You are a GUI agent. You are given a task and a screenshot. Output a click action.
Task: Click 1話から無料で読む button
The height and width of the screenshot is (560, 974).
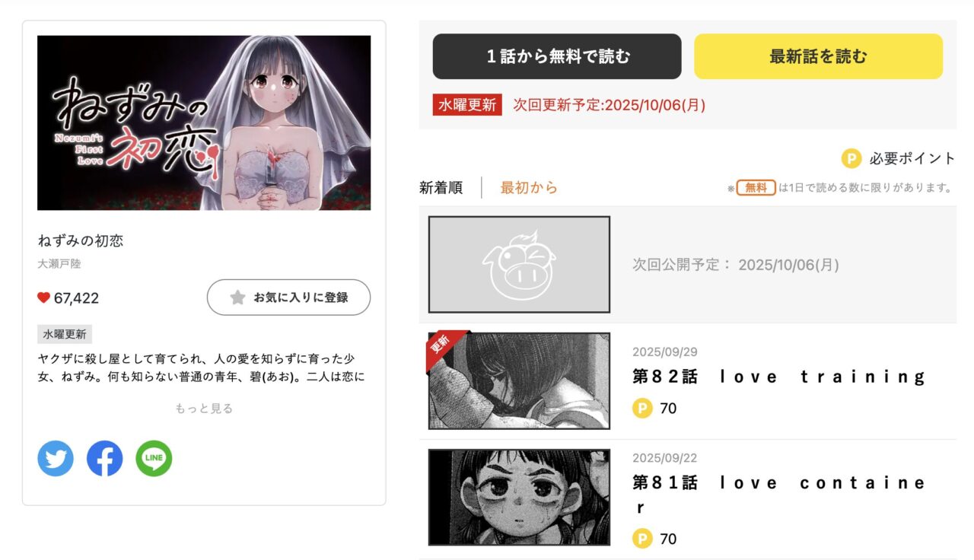[x=557, y=56]
